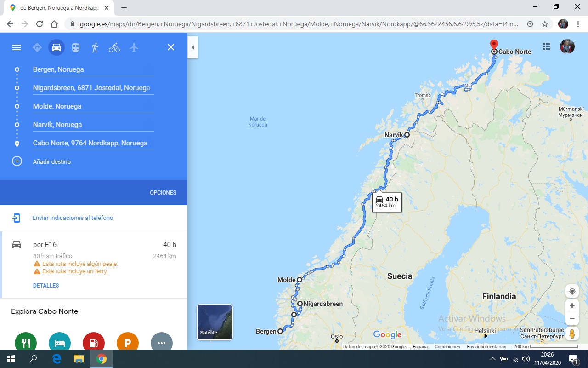This screenshot has width=588, height=368.
Task: Toggle Satélite map view thumbnail
Action: [215, 322]
